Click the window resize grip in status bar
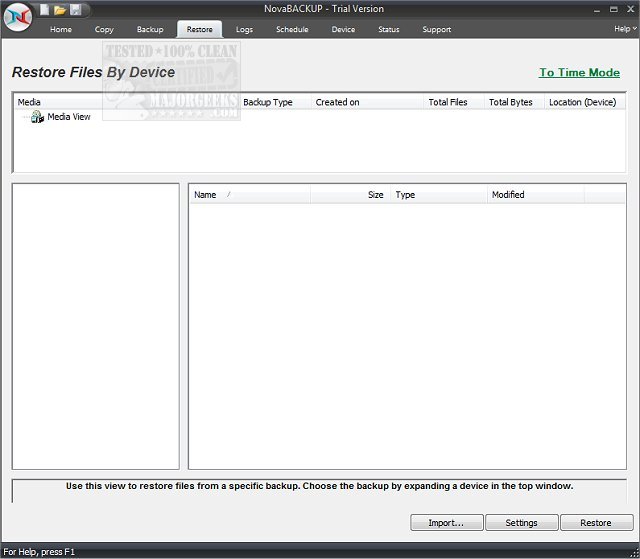 634,553
